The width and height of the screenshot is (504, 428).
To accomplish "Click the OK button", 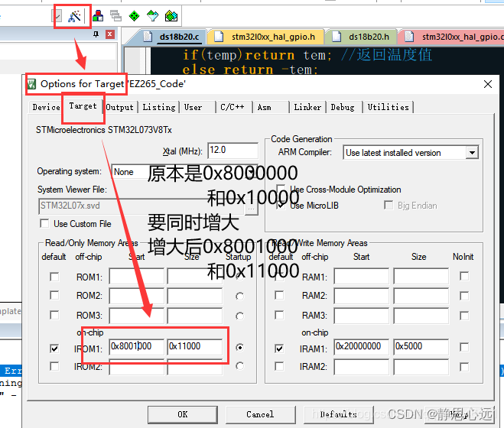I will coord(183,414).
